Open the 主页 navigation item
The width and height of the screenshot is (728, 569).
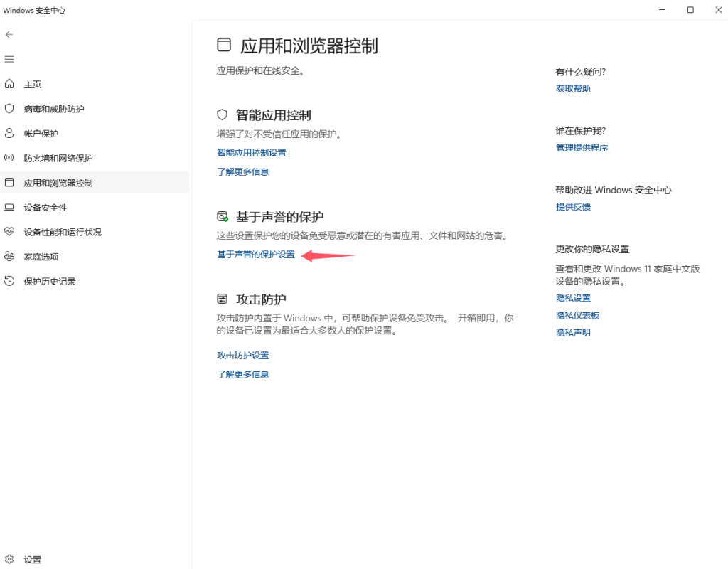tap(33, 84)
